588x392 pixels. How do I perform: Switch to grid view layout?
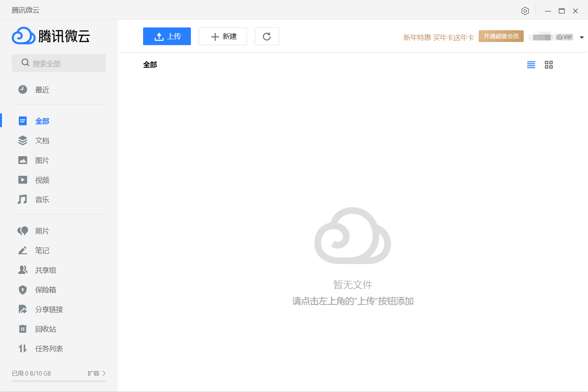coord(549,65)
